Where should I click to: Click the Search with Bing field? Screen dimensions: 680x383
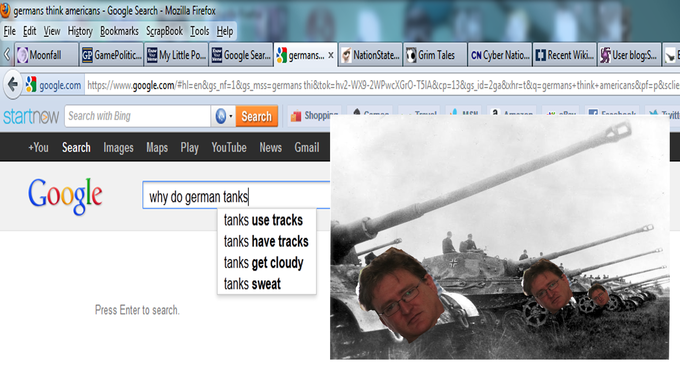coord(138,116)
